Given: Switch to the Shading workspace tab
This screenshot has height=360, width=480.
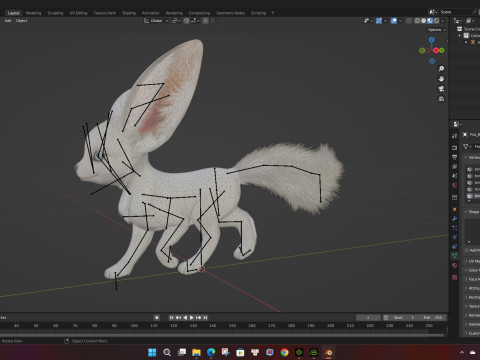Looking at the screenshot, I should pyautogui.click(x=129, y=13).
